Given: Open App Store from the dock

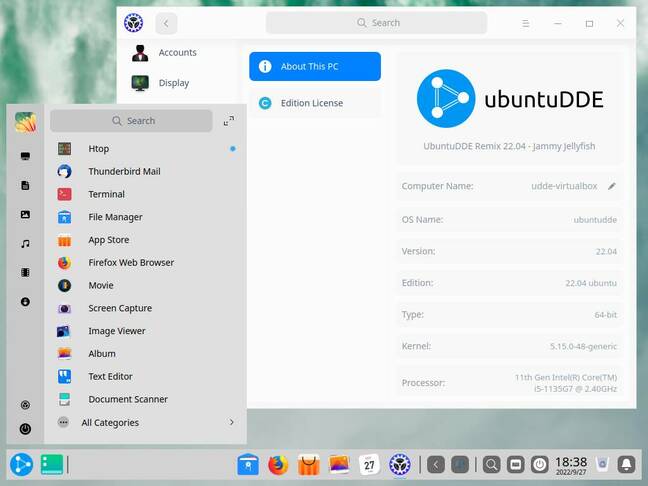Looking at the screenshot, I should click(309, 465).
